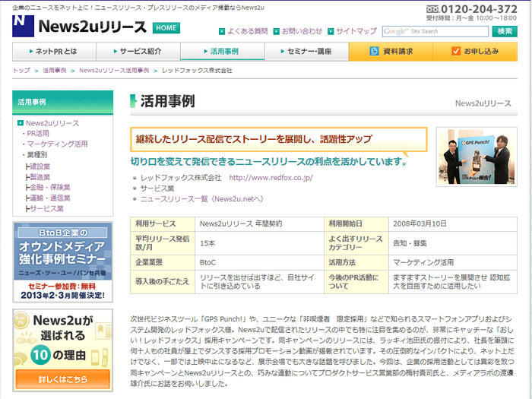532x399 pixels.
Task: Click the 業種別 sidebar label
Action: click(37, 155)
